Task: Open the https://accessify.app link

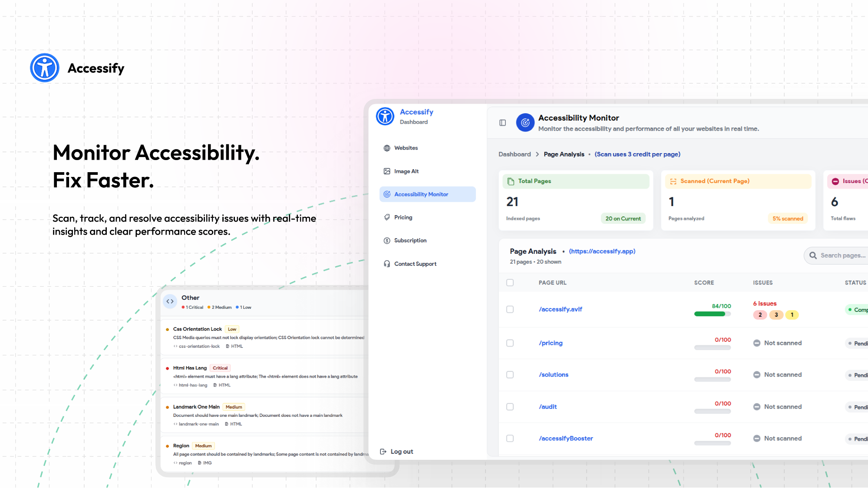Action: click(x=602, y=251)
